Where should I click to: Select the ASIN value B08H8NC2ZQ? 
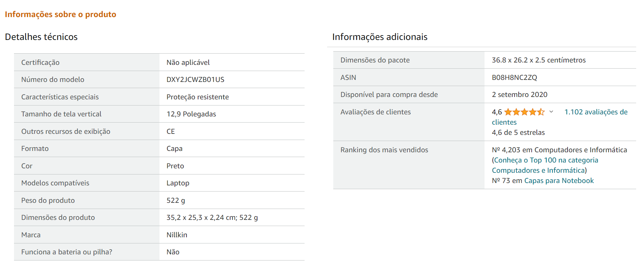(514, 78)
